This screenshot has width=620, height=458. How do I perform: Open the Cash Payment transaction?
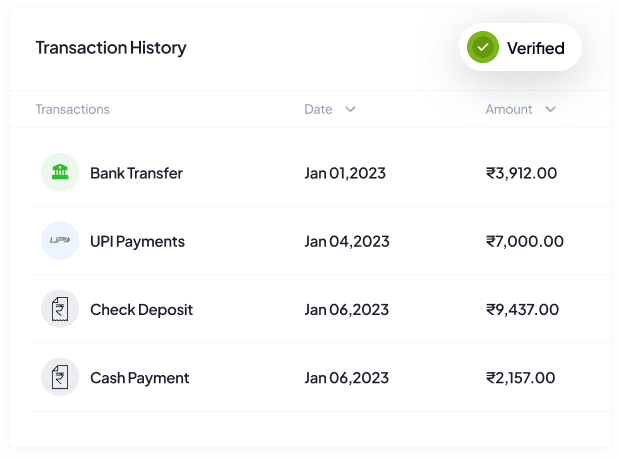(x=139, y=378)
